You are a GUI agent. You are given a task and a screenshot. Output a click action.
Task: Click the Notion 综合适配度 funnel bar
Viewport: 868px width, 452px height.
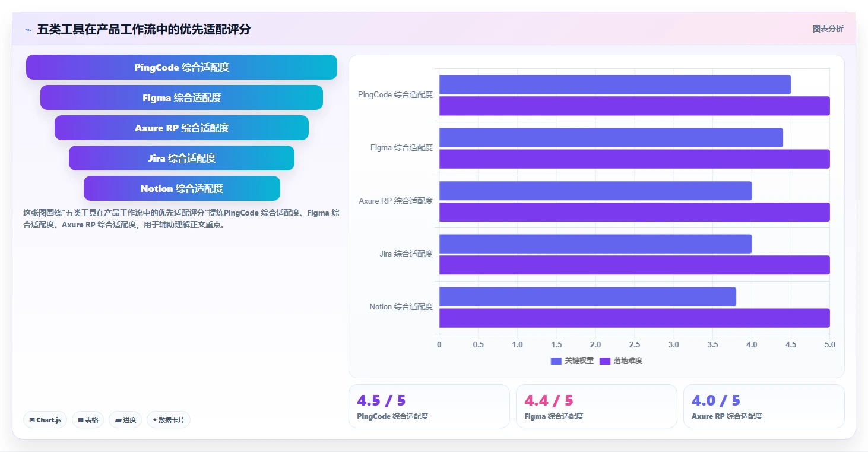tap(182, 188)
